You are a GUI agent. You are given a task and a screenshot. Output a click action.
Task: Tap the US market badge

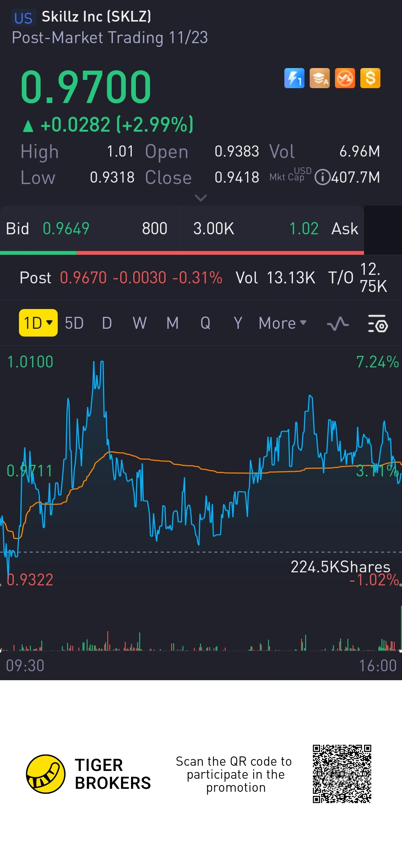[x=23, y=18]
